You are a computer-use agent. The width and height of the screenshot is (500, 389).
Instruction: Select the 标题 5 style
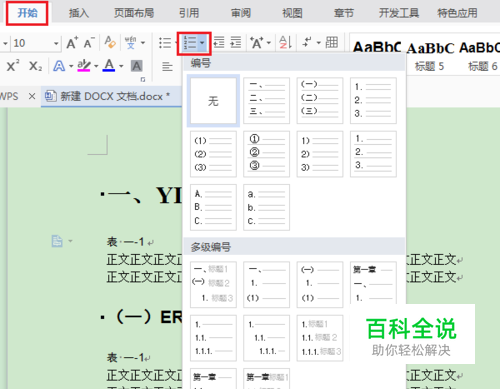429,66
